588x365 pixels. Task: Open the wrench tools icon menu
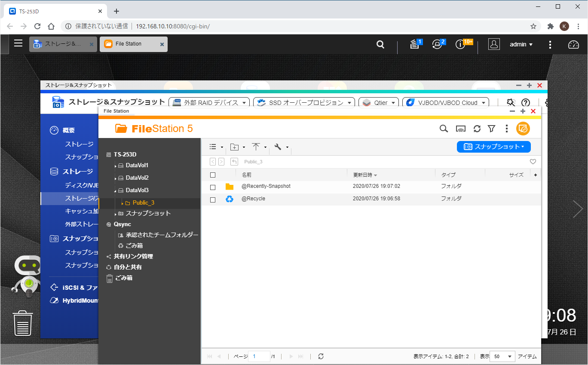[x=278, y=147]
